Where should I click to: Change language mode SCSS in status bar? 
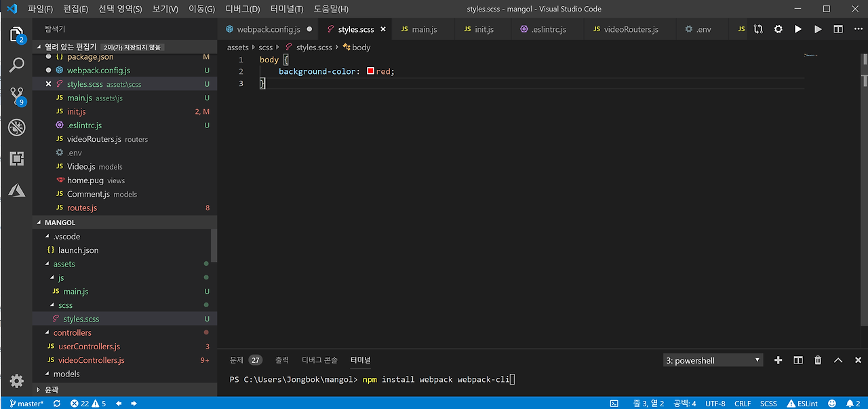(x=768, y=404)
